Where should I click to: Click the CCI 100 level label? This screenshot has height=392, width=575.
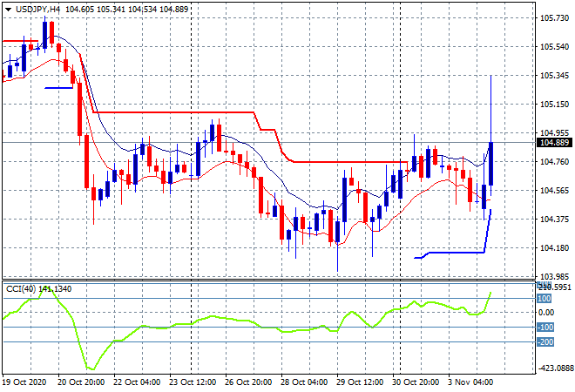[545, 299]
